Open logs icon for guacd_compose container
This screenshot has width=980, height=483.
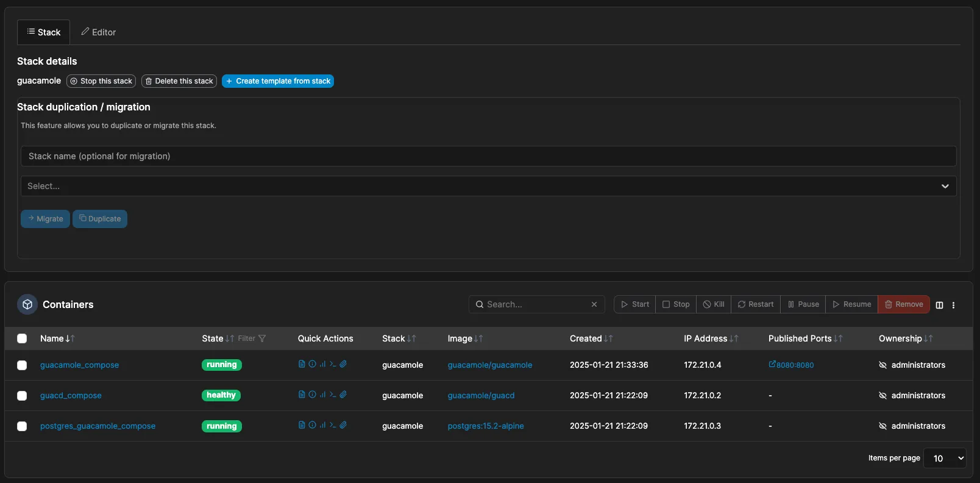coord(302,395)
